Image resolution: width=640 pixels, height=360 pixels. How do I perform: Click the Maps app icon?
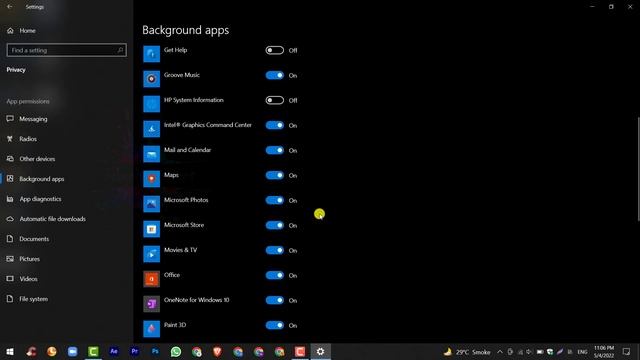(151, 178)
